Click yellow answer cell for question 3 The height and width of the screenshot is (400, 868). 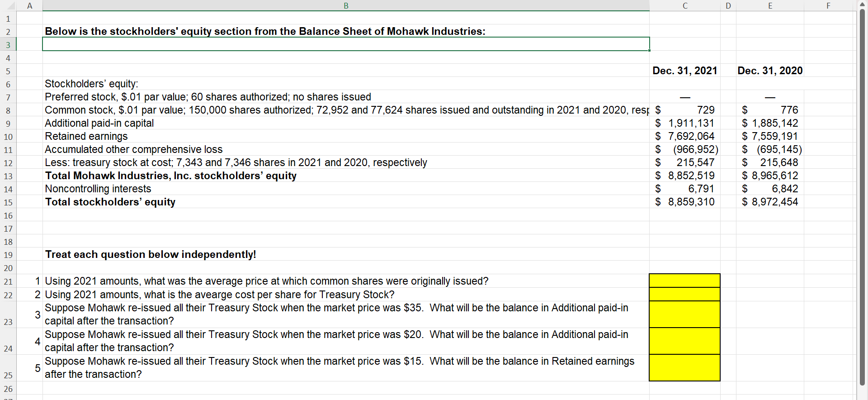(x=684, y=314)
